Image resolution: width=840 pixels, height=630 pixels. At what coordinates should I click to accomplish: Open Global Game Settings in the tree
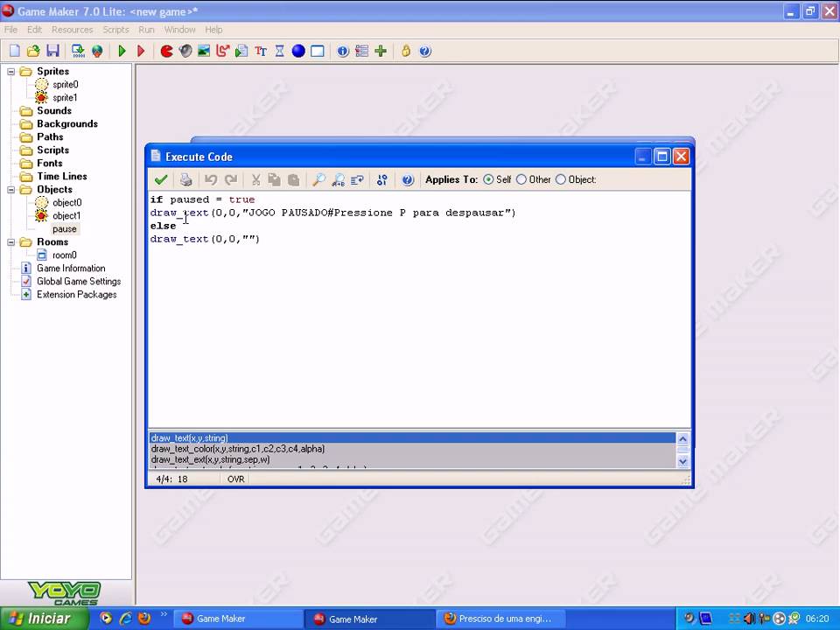pyautogui.click(x=79, y=281)
